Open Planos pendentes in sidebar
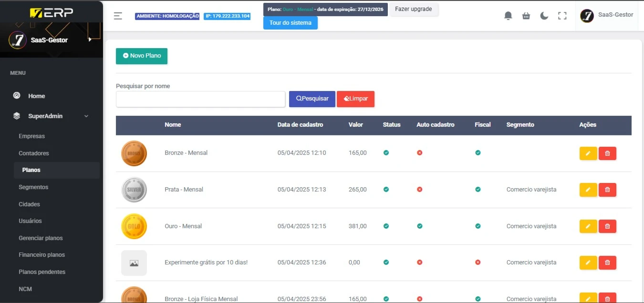Screen dimensions: 644x303 coord(42,272)
